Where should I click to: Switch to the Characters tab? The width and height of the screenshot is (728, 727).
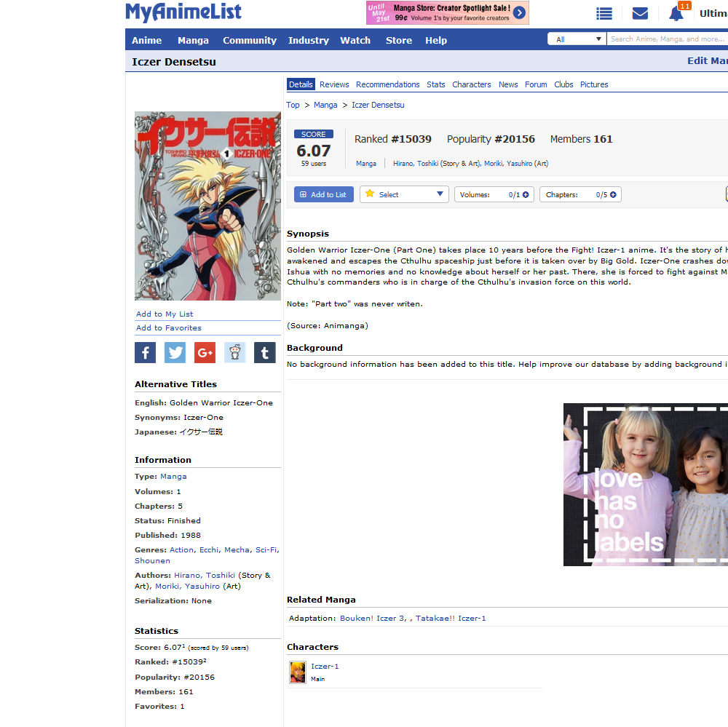coord(472,84)
